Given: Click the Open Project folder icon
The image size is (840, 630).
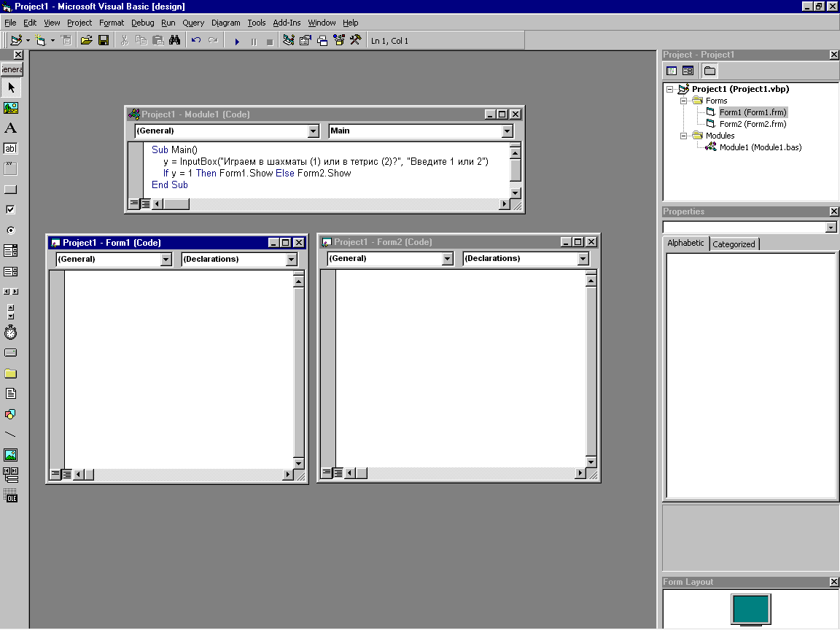Looking at the screenshot, I should pos(86,41).
